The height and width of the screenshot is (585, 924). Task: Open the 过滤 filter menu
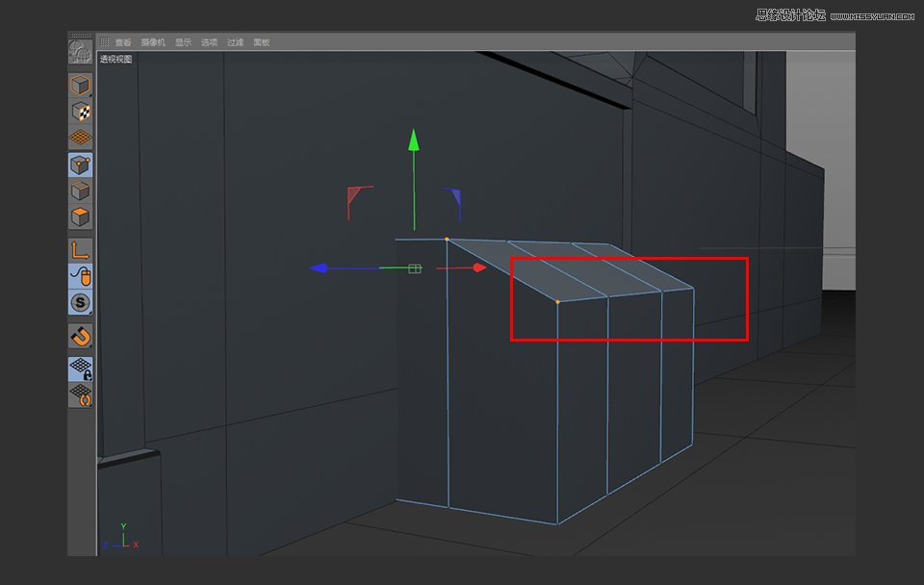click(x=234, y=41)
